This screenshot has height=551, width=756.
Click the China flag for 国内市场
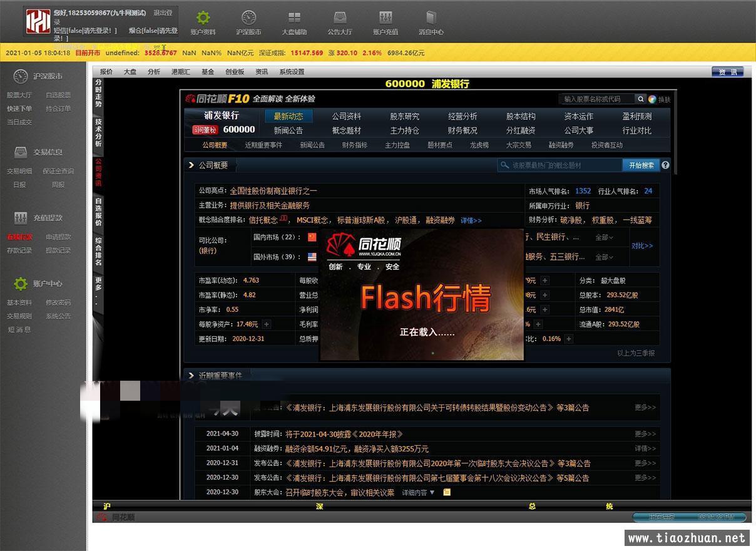(312, 237)
